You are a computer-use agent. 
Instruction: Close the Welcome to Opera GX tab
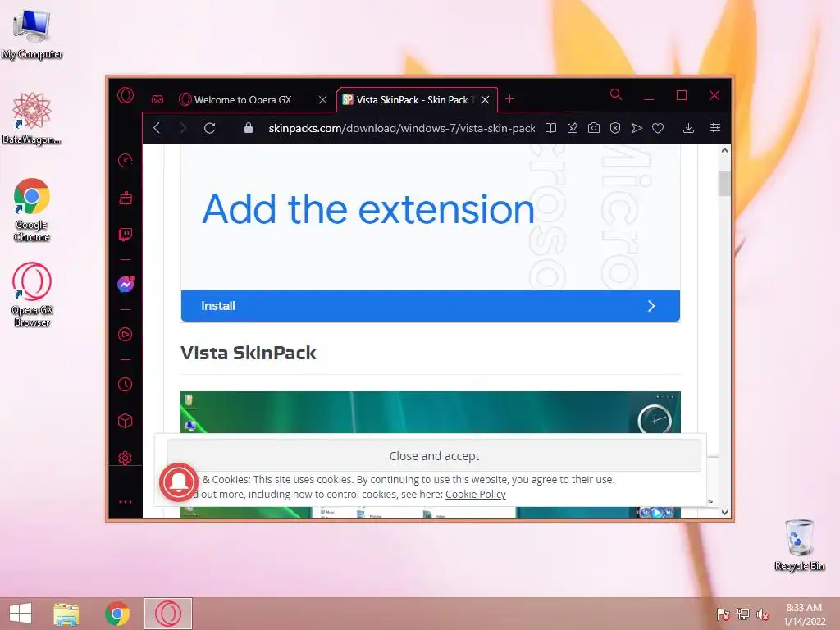coord(322,99)
